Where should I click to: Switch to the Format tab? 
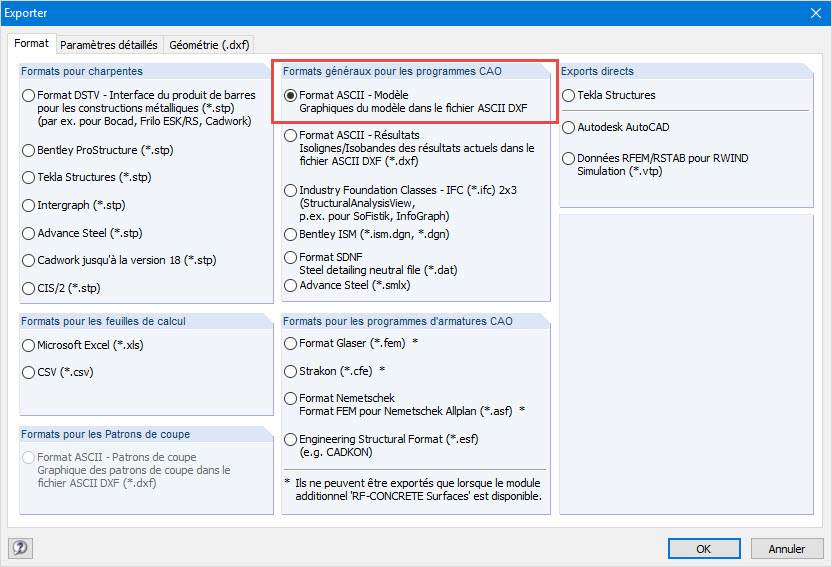pyautogui.click(x=31, y=43)
